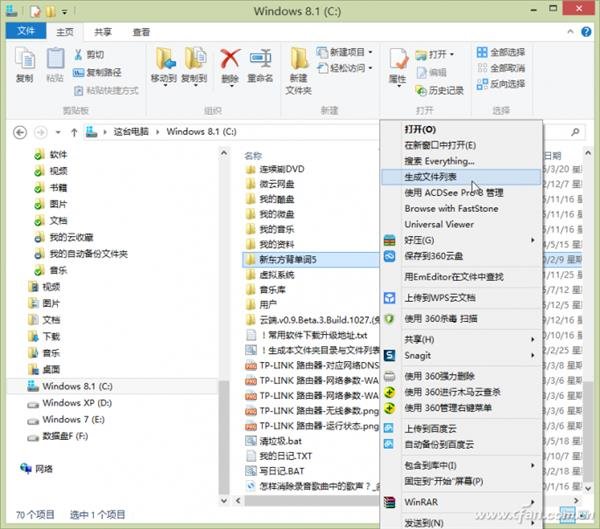Click Select all (全部选择)
The image size is (600, 529).
(501, 52)
